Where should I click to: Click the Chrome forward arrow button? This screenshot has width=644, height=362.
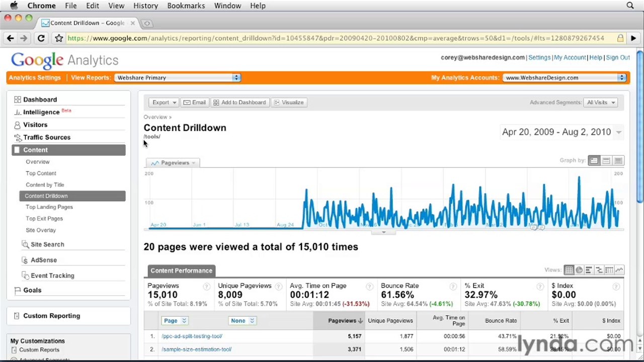pos(24,38)
